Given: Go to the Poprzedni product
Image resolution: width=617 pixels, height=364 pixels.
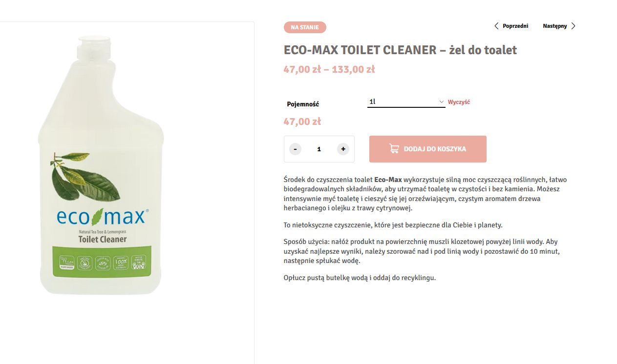Looking at the screenshot, I should [515, 26].
